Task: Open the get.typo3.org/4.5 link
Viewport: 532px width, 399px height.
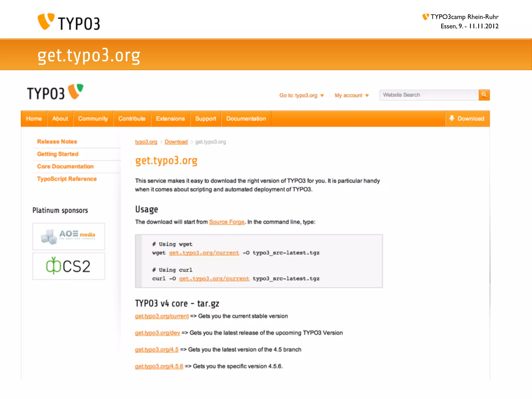Action: (157, 350)
